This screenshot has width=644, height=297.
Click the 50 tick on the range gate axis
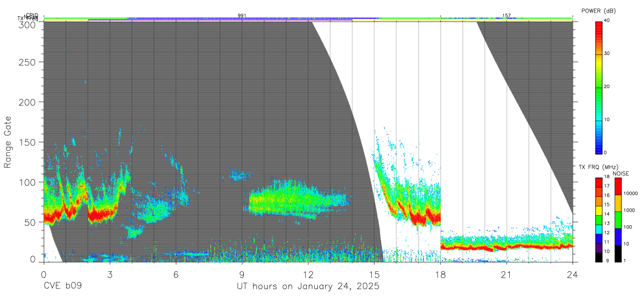coord(31,222)
